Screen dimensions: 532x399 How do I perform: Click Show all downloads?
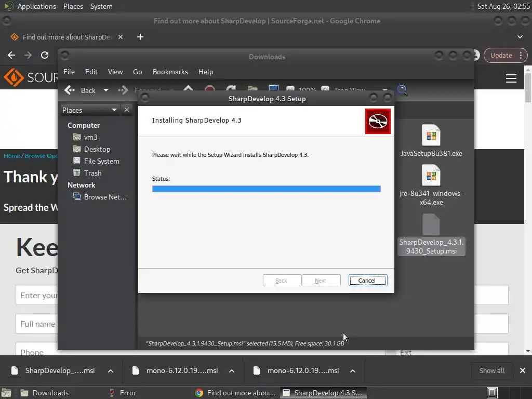pos(491,370)
